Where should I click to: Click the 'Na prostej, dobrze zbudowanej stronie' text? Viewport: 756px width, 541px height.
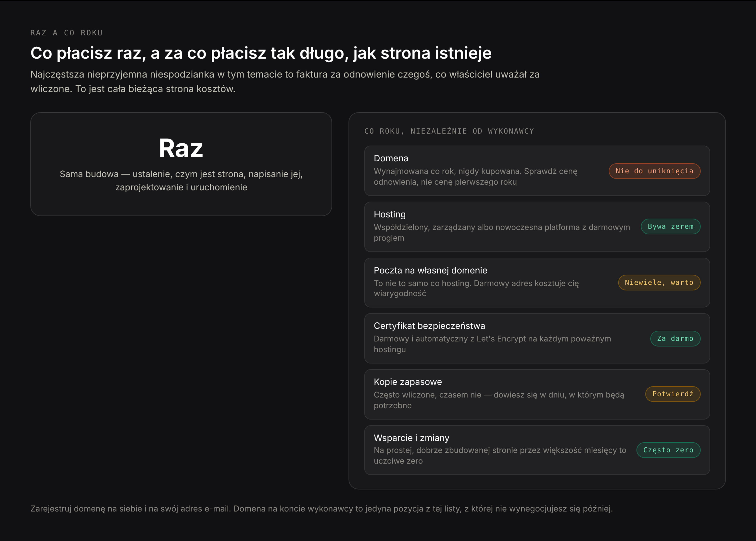point(500,455)
